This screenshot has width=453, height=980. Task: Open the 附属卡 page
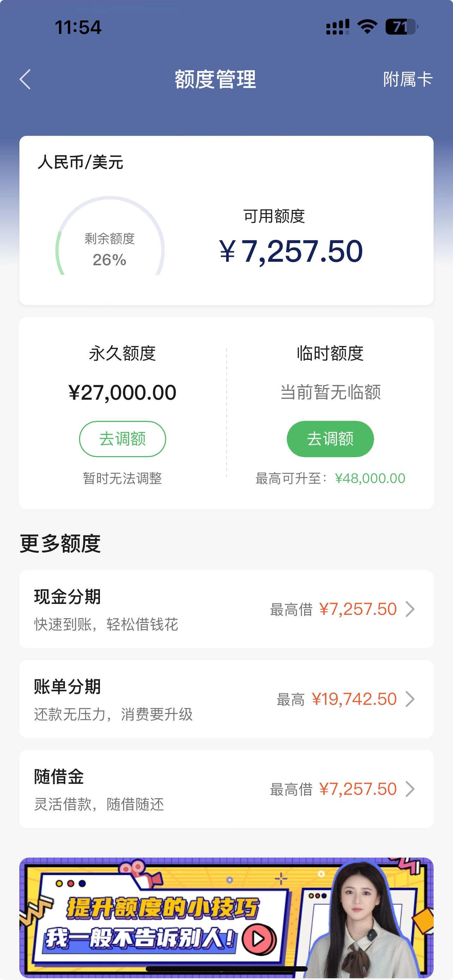point(408,79)
